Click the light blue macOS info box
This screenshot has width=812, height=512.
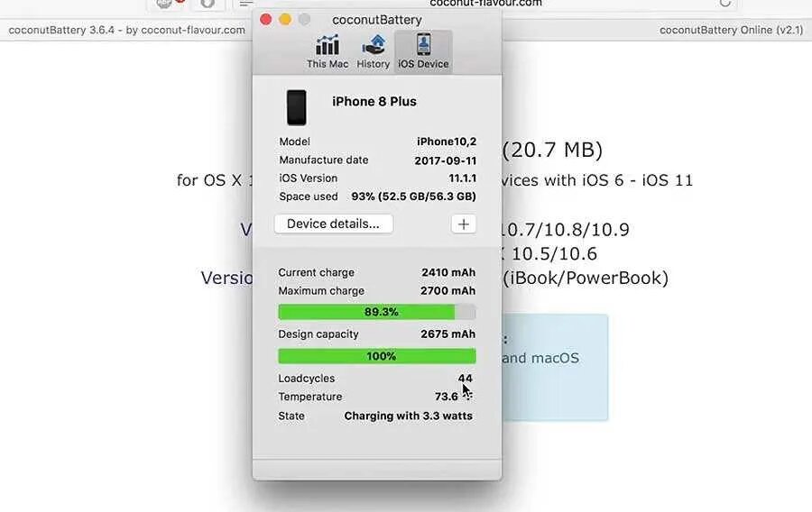tap(555, 367)
